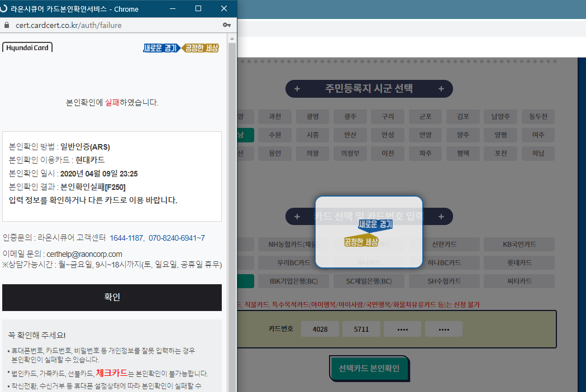Viewport: 586px width, 392px height.
Task: Click phone number 1644-1187 link
Action: click(126, 238)
